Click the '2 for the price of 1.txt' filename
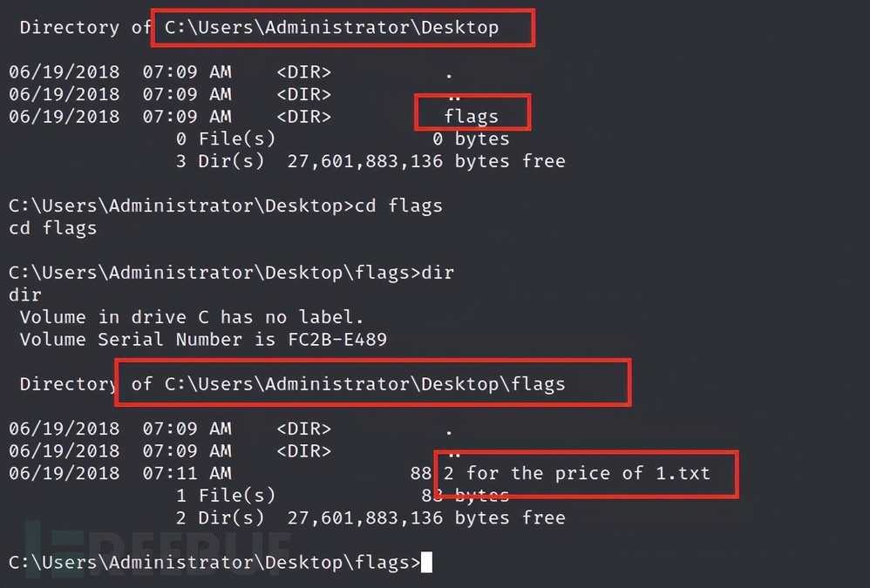 click(576, 473)
